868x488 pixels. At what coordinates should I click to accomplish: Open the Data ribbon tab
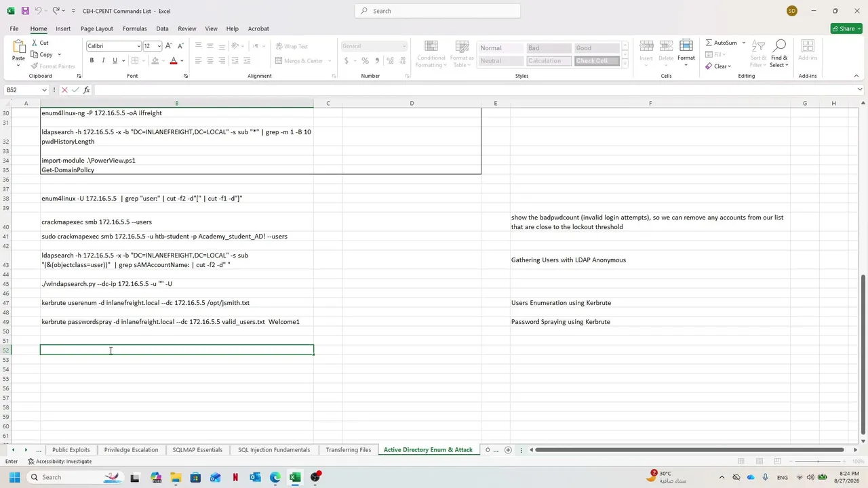(x=162, y=28)
